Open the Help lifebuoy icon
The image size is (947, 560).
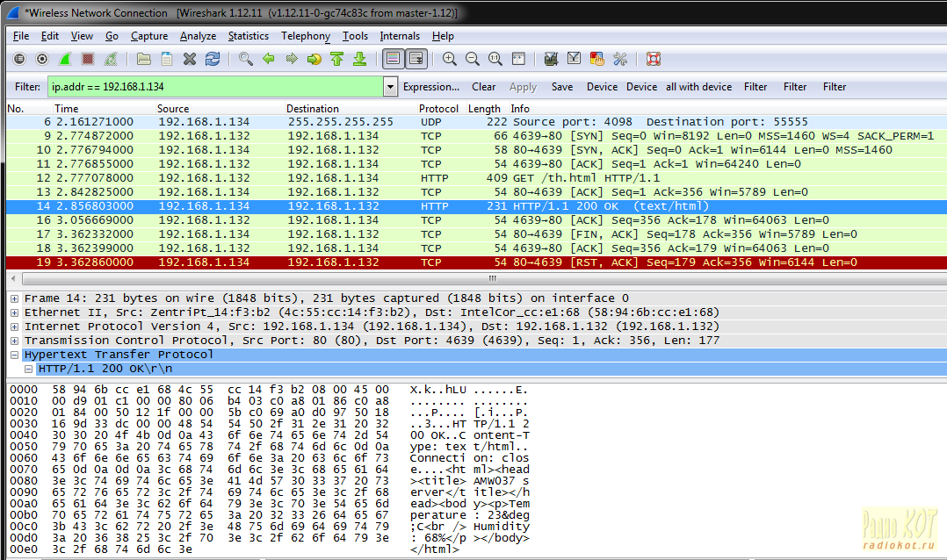tap(653, 59)
